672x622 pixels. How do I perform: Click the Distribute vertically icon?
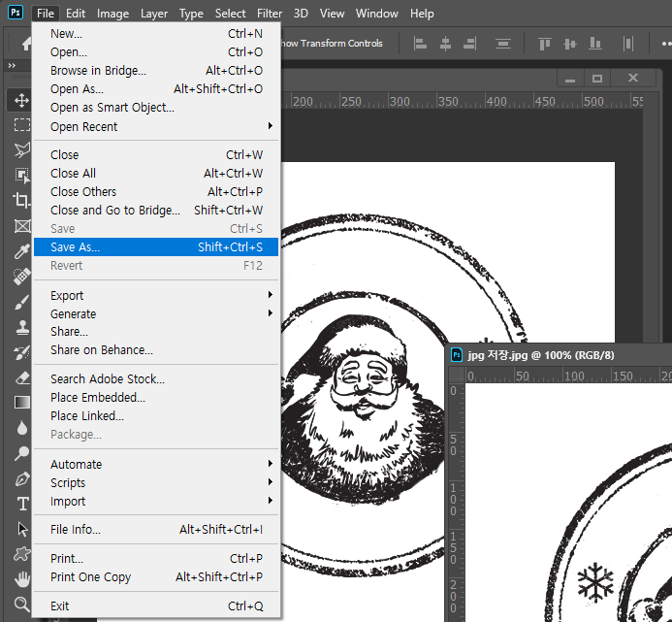pos(502,44)
